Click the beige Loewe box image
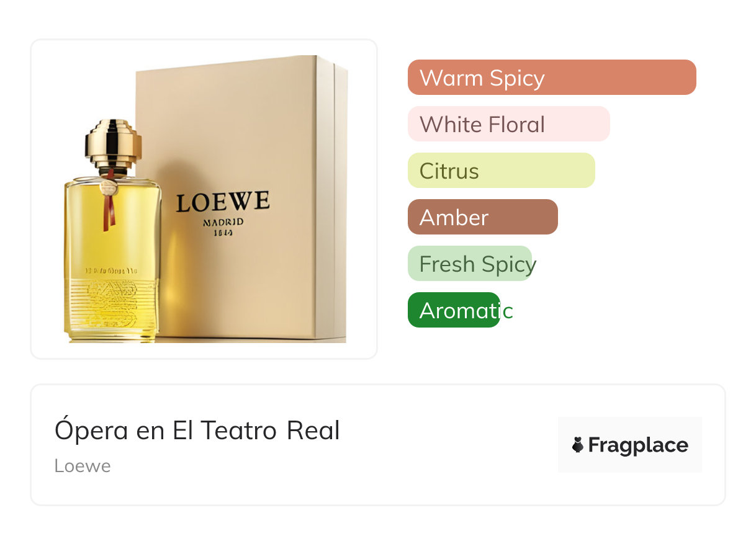This screenshot has height=536, width=756. (242, 199)
